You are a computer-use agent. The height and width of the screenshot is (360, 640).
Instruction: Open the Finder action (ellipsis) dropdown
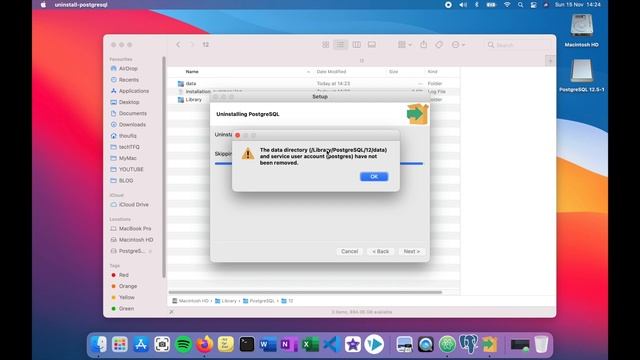[x=458, y=44]
